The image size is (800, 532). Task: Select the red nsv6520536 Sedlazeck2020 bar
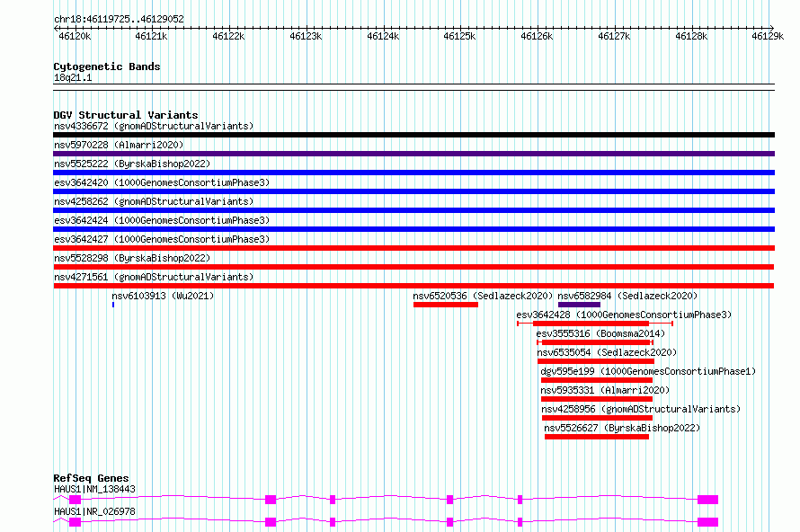click(x=446, y=305)
